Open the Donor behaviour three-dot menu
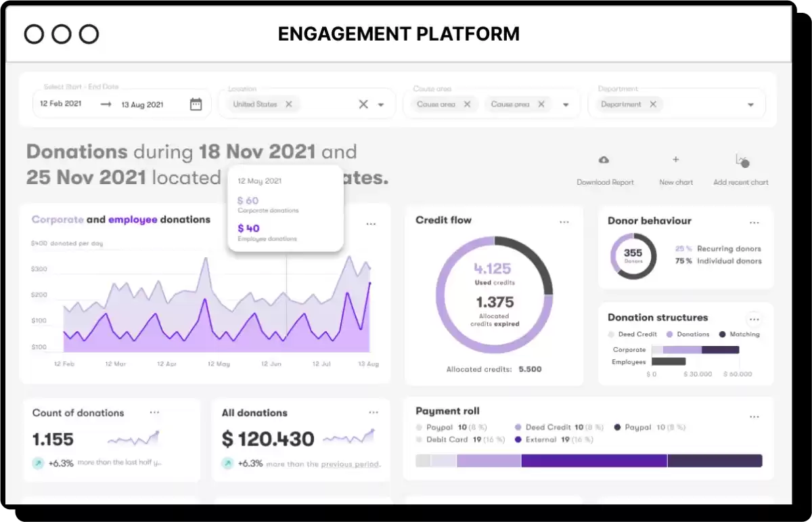 coord(754,223)
